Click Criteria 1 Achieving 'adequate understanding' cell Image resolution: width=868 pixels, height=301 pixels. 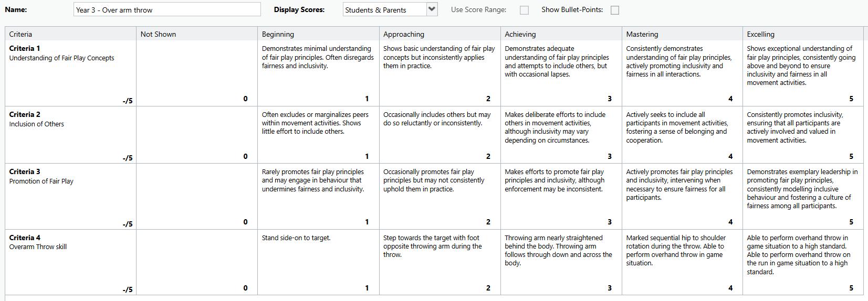560,73
